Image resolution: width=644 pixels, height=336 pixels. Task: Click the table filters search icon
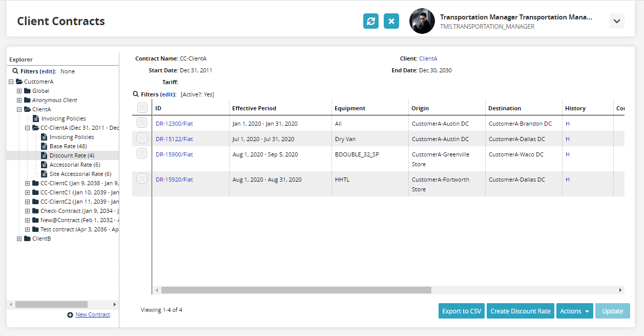(x=136, y=94)
